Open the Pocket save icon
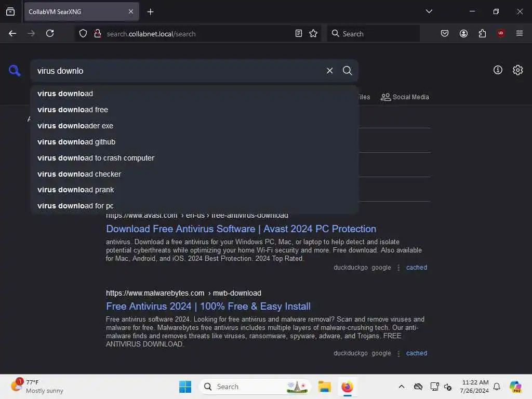 tap(445, 33)
